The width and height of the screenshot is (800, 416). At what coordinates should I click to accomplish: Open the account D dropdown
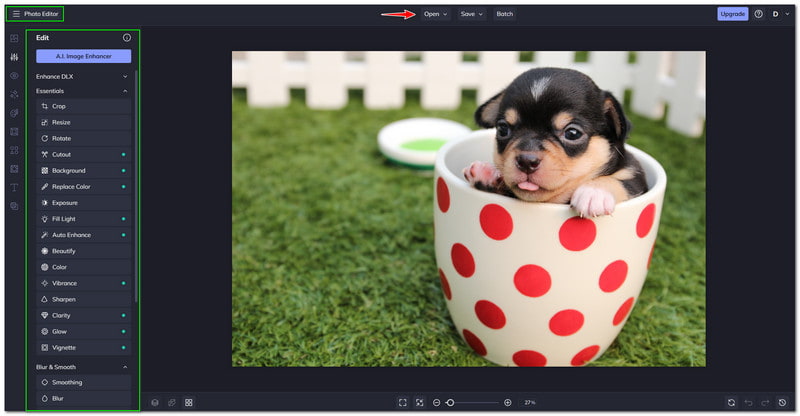(x=780, y=14)
